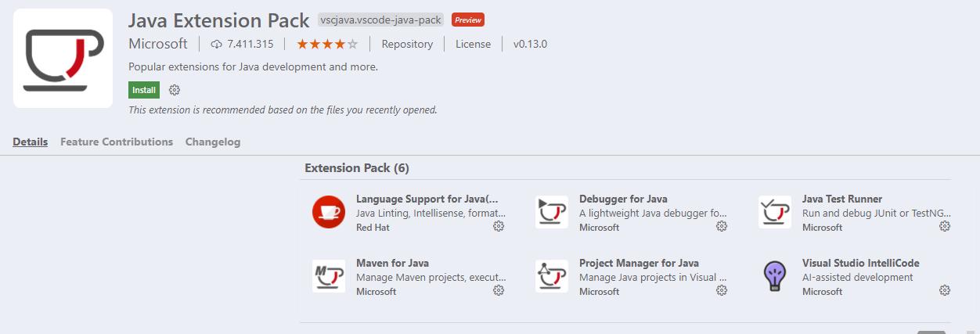Click the Visual Studio IntelliCode lightbulb icon
The width and height of the screenshot is (980, 334).
(775, 276)
